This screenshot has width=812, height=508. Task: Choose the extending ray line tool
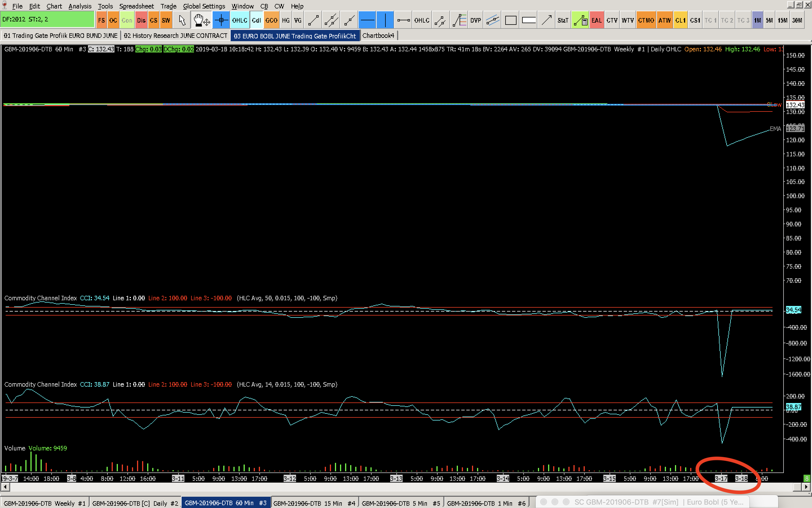pos(349,20)
